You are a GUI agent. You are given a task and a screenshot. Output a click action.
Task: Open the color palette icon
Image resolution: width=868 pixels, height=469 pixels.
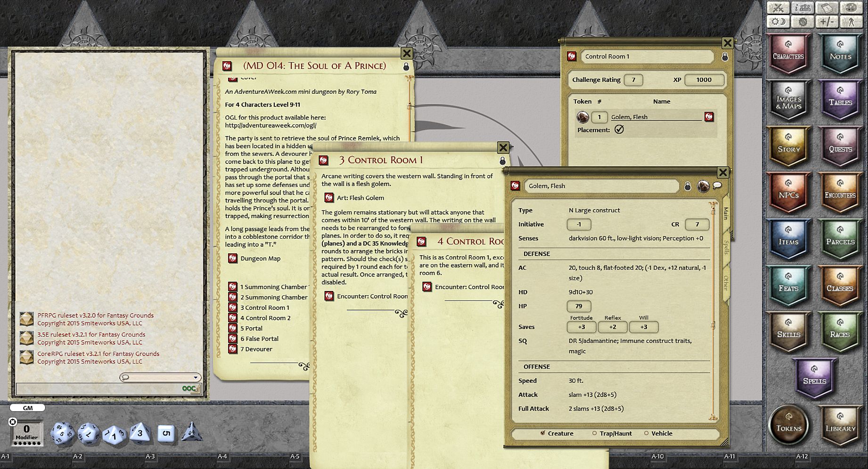click(x=851, y=8)
